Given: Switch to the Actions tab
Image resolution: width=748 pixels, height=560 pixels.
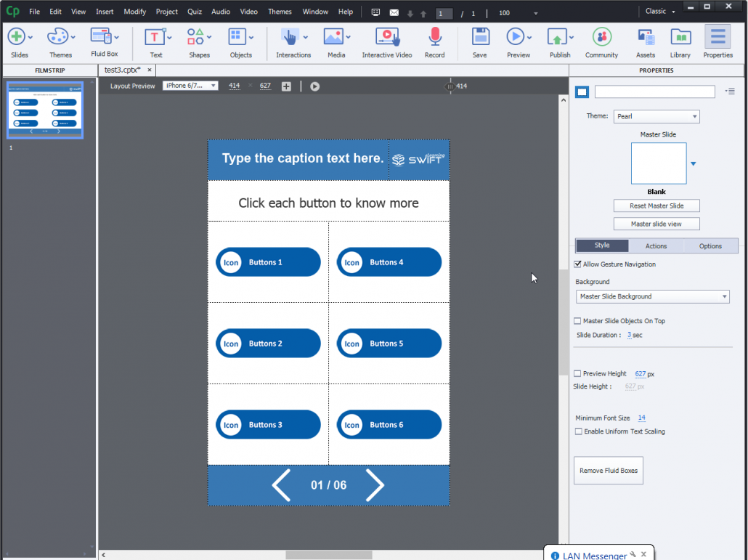Looking at the screenshot, I should pyautogui.click(x=656, y=245).
